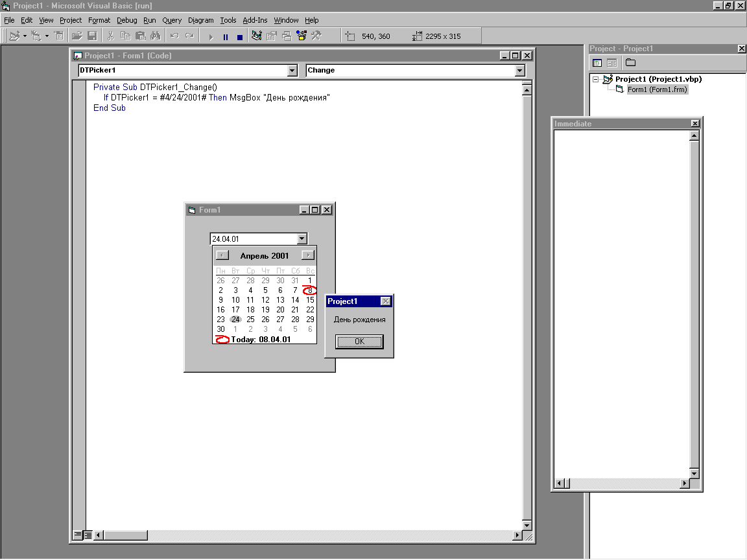Open the Project Explorer toolbar icon

[257, 36]
